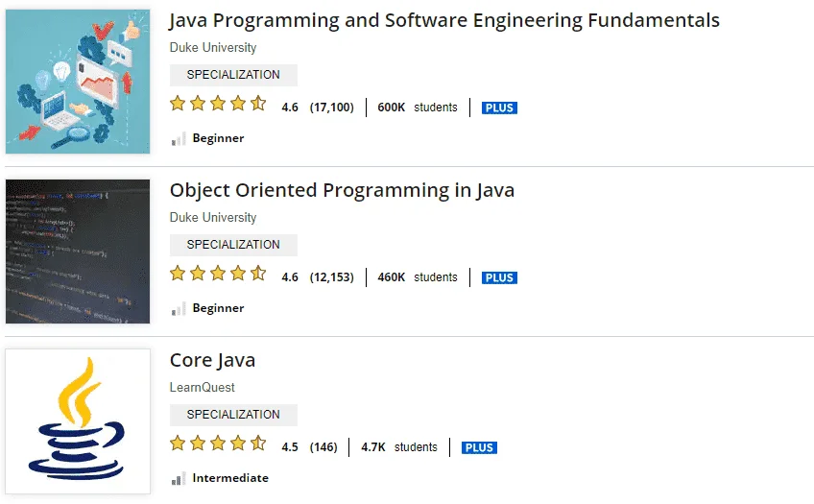
Task: Click Duke University under Java Programming Fundamentals
Action: pyautogui.click(x=213, y=47)
